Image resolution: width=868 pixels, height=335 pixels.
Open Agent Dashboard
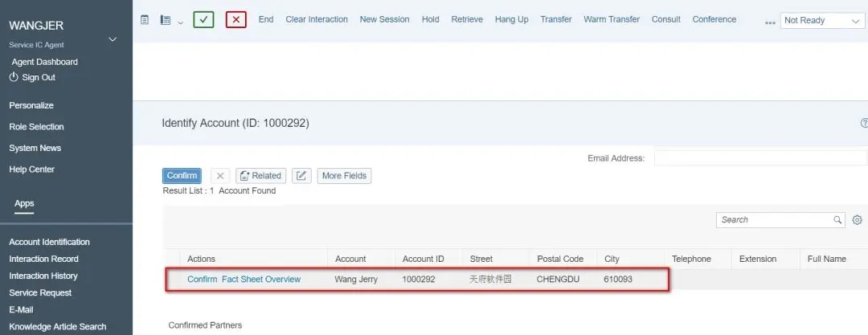(x=44, y=62)
